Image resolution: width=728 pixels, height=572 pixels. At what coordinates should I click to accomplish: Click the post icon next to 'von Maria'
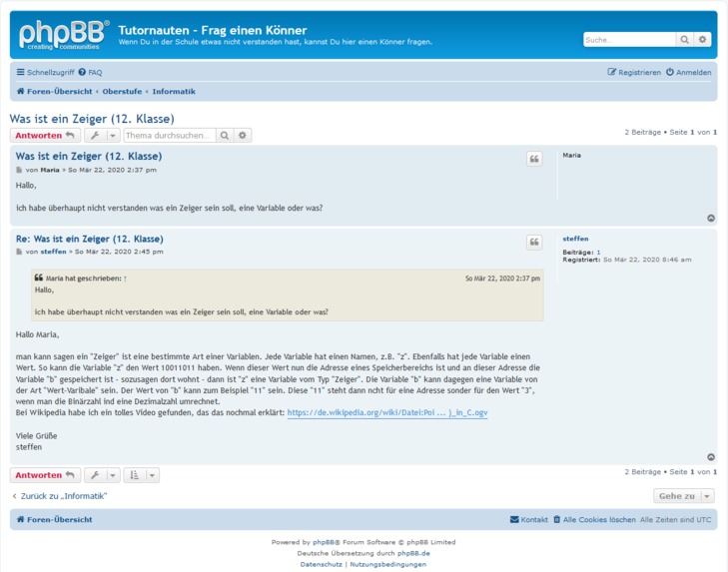tap(19, 170)
